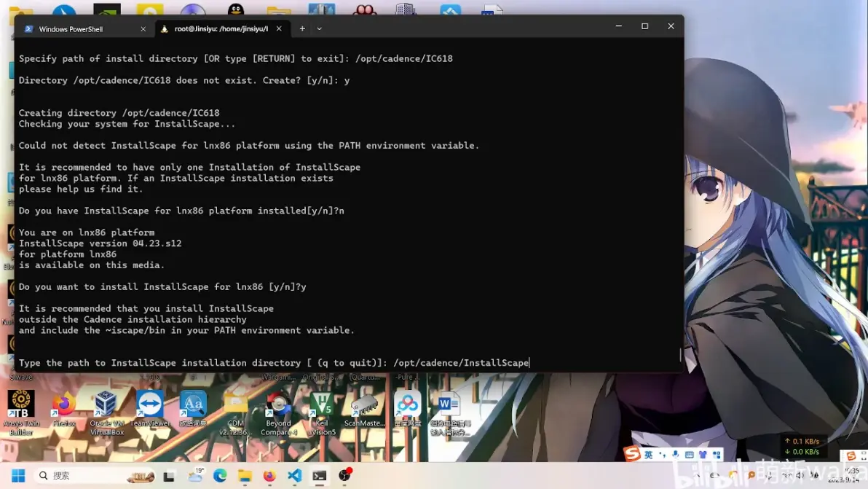
Task: Click the terminal scrollbar thumb
Action: click(680, 354)
